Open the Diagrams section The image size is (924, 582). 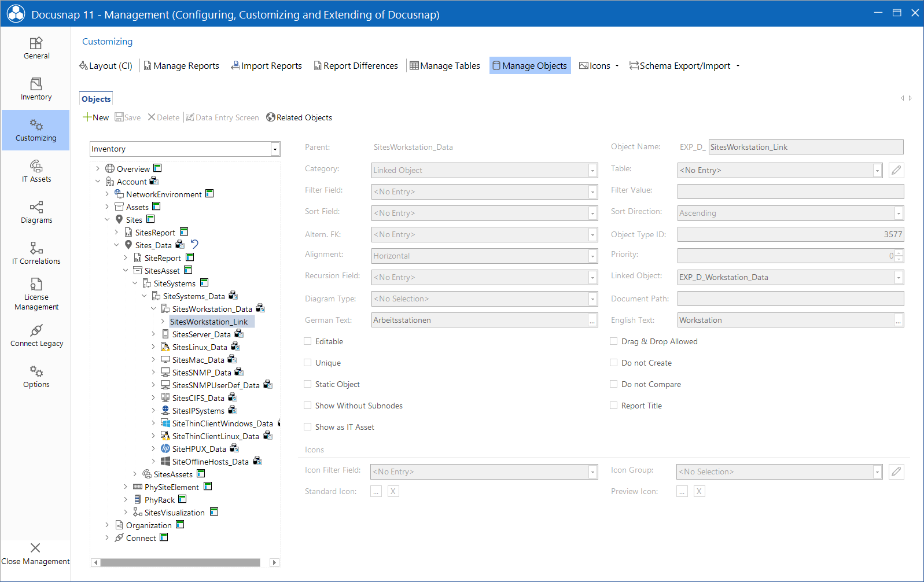[36, 213]
